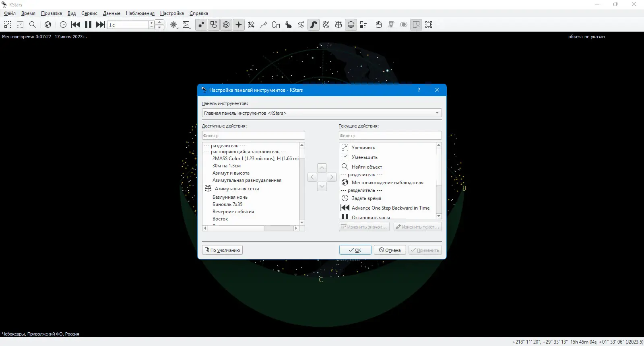Select Вечерние события in available actions
Screen dimensions: 644x346
251,212
